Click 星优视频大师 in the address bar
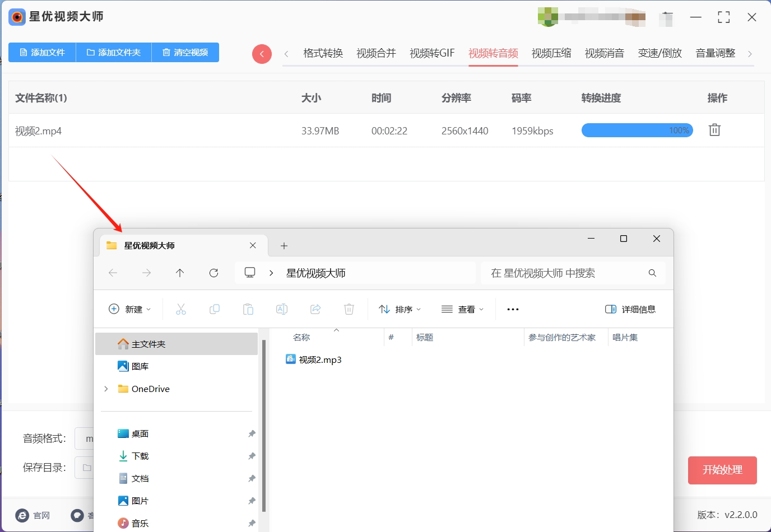Viewport: 771px width, 532px height. [x=316, y=273]
